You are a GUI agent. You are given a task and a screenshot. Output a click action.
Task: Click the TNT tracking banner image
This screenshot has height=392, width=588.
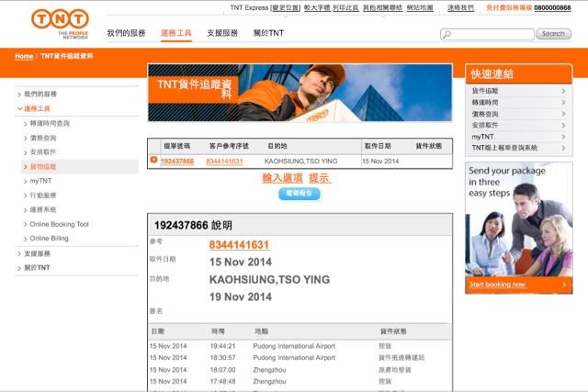(x=300, y=93)
